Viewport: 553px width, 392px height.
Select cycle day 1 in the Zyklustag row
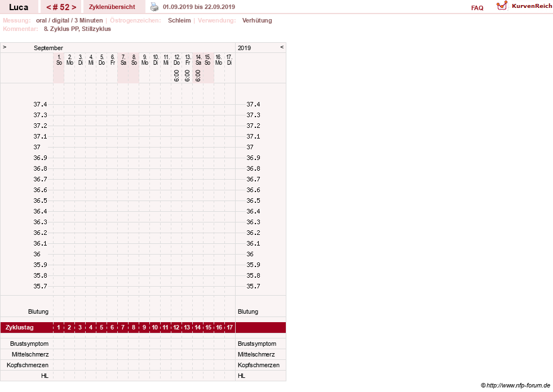point(59,327)
